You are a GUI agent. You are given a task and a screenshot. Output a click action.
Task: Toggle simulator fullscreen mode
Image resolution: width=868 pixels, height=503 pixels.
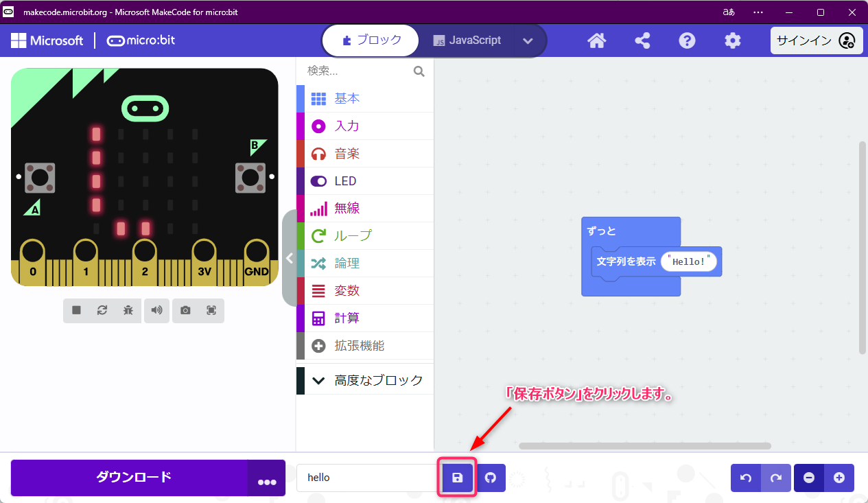[x=211, y=310]
